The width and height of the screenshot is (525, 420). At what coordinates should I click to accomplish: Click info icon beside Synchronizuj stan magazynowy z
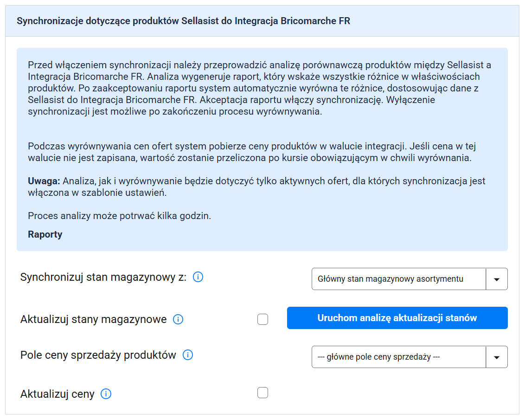tap(198, 278)
